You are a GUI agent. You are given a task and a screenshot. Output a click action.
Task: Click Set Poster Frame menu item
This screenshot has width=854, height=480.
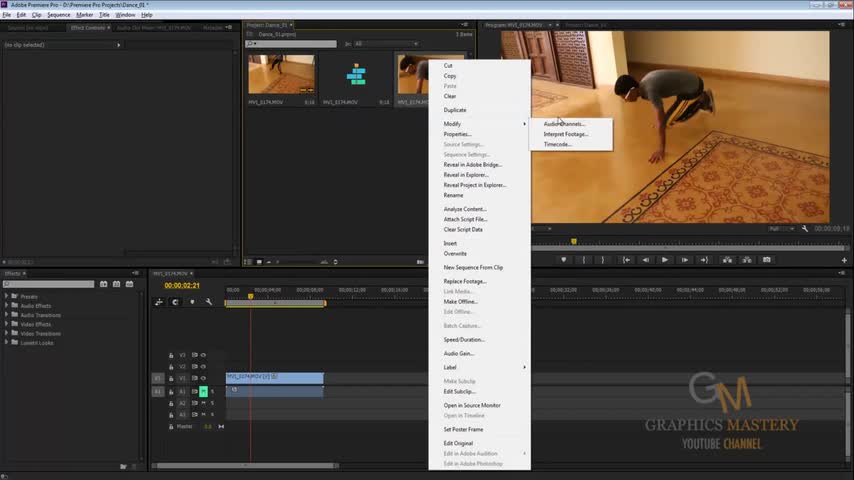pos(463,429)
